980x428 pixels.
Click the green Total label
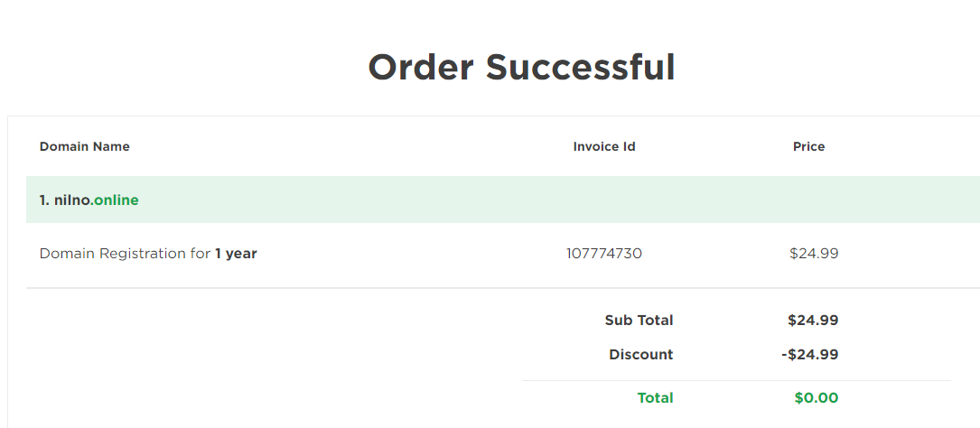tap(655, 397)
